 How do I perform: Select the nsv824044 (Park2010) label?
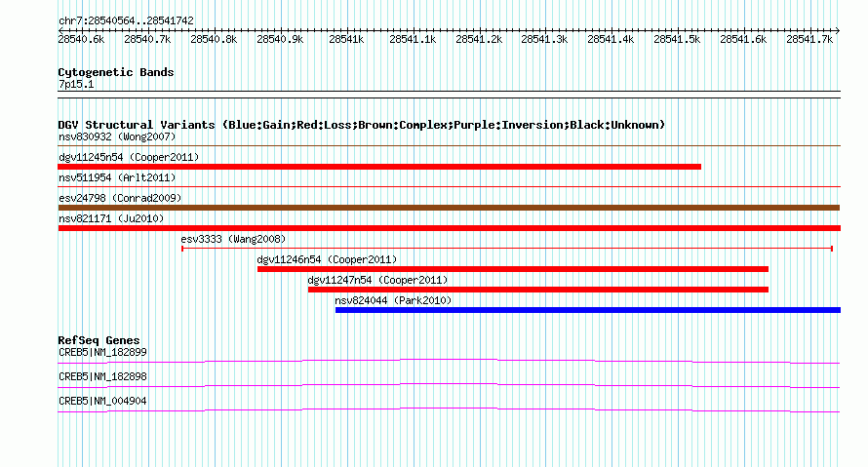click(394, 300)
